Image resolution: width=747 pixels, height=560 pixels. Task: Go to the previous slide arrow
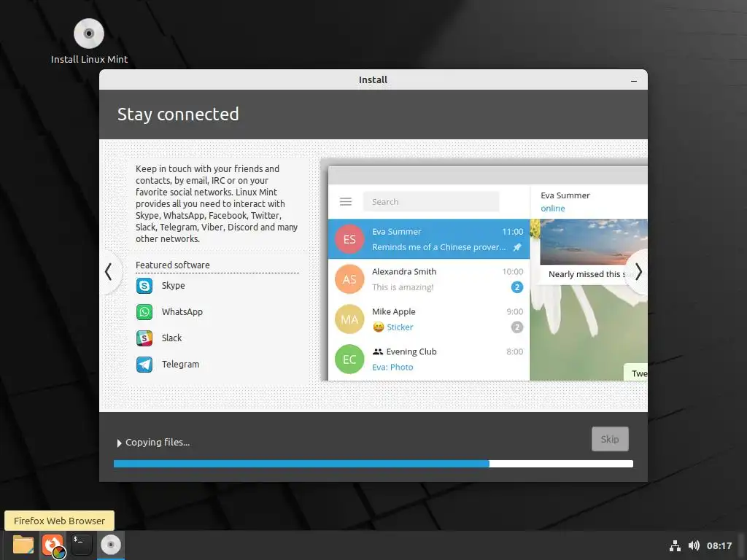tap(109, 272)
